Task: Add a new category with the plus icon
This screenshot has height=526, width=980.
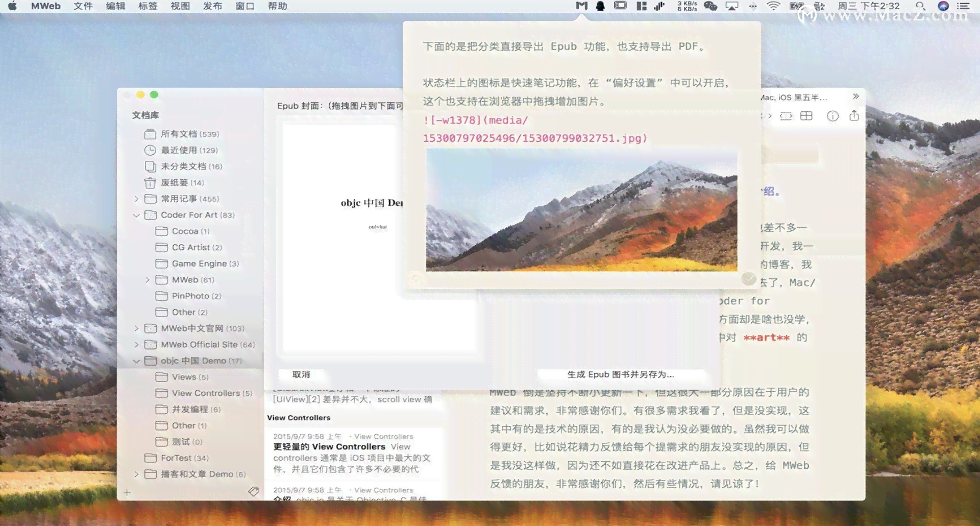Action: click(x=127, y=492)
